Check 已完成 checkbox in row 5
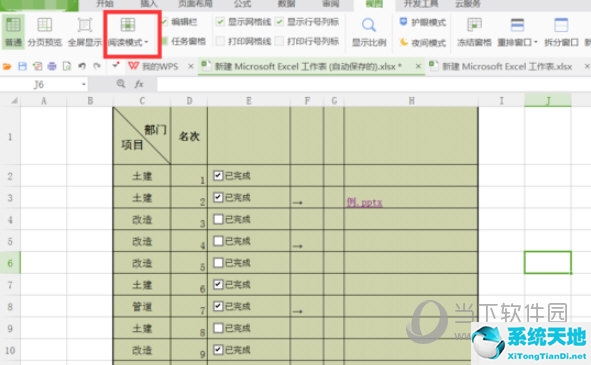This screenshot has height=365, width=591. pyautogui.click(x=218, y=241)
